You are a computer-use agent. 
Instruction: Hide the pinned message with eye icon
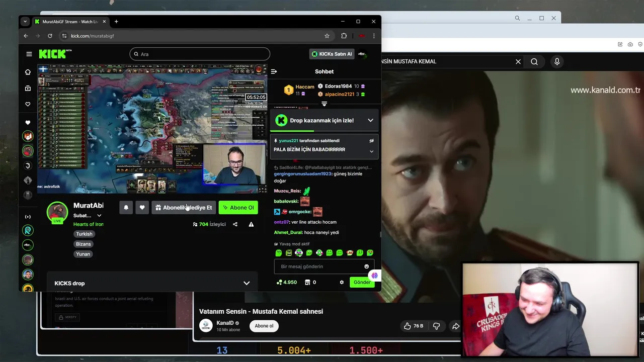click(x=371, y=141)
